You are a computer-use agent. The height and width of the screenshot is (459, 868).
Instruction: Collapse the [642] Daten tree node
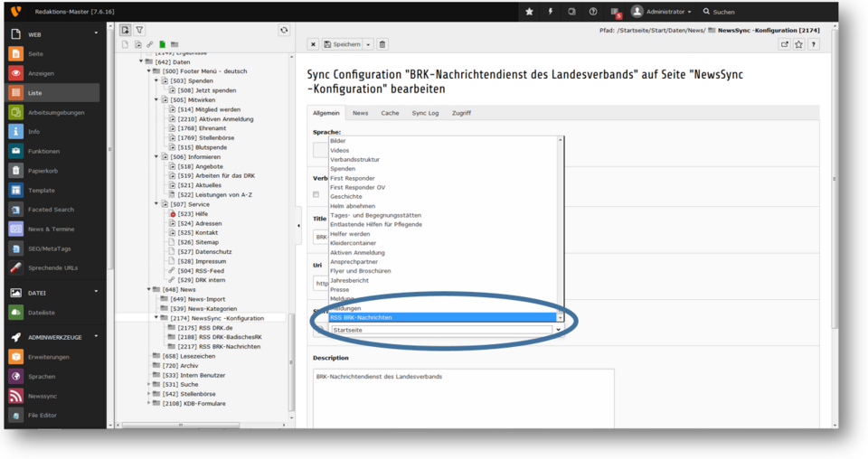coord(142,62)
